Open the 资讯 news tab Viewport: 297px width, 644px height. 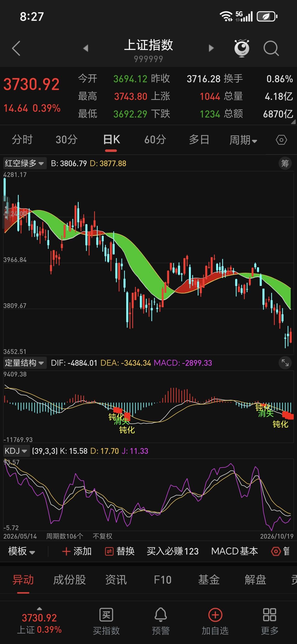116,580
